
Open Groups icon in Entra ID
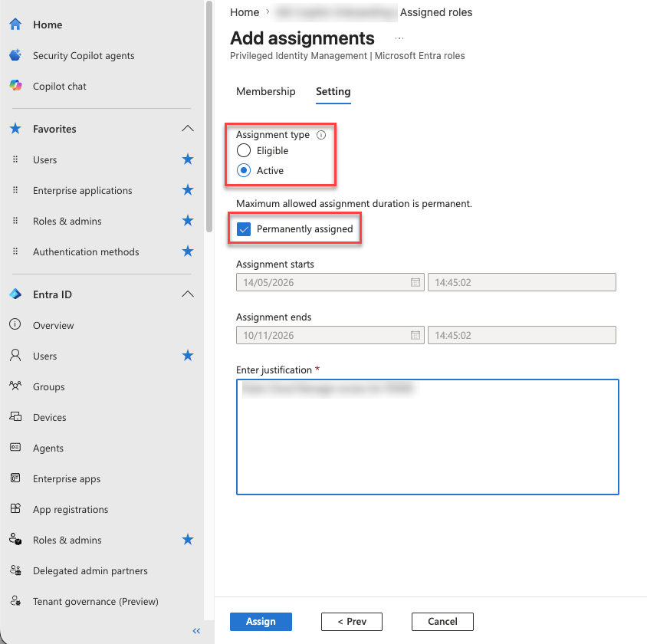tap(15, 386)
